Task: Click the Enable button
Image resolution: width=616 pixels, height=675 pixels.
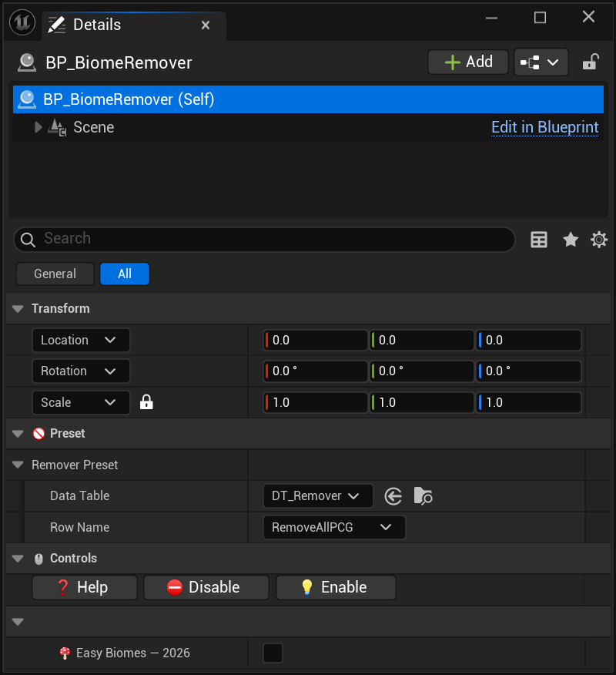Action: (x=336, y=588)
